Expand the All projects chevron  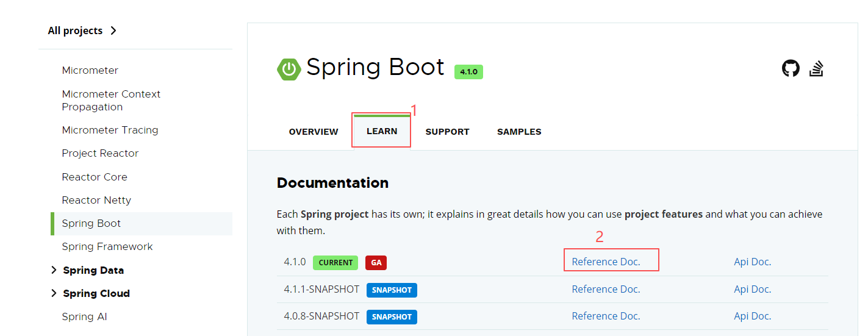click(x=113, y=30)
